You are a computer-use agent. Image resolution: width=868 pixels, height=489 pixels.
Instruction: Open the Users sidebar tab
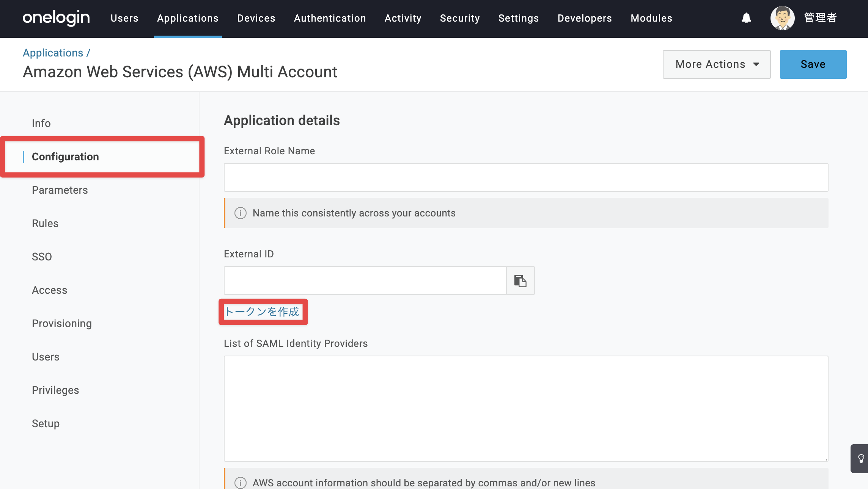point(46,357)
